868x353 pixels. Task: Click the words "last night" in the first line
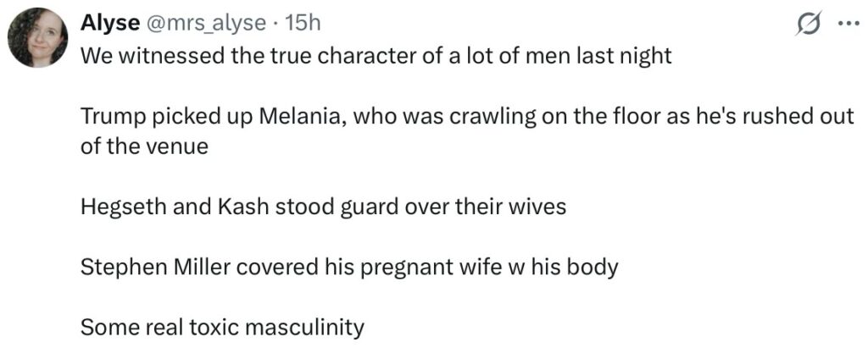click(626, 57)
